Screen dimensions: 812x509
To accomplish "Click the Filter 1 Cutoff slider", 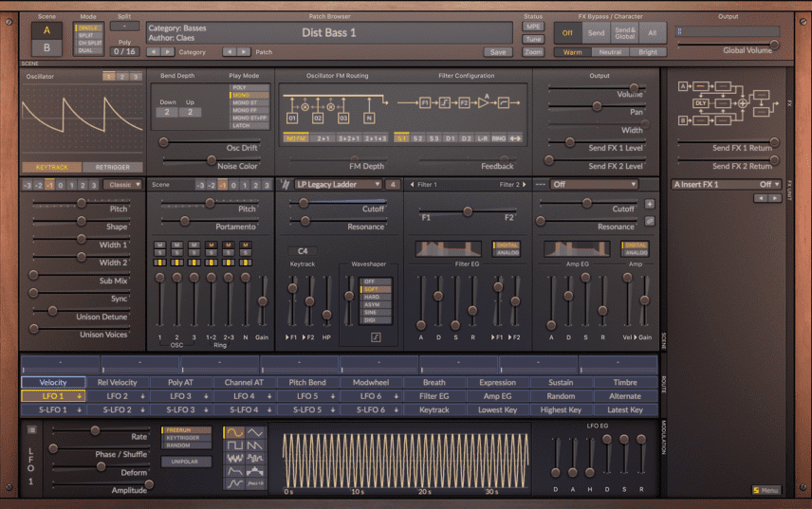I will (338, 203).
